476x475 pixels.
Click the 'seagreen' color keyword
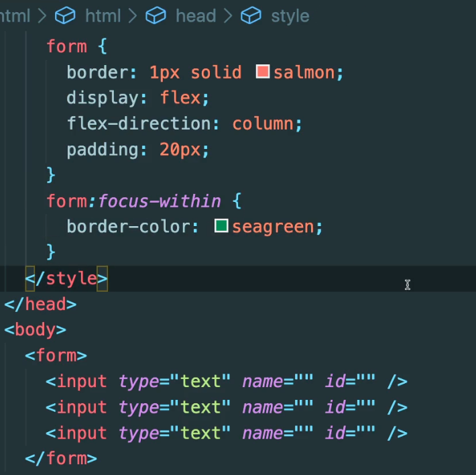click(x=273, y=227)
